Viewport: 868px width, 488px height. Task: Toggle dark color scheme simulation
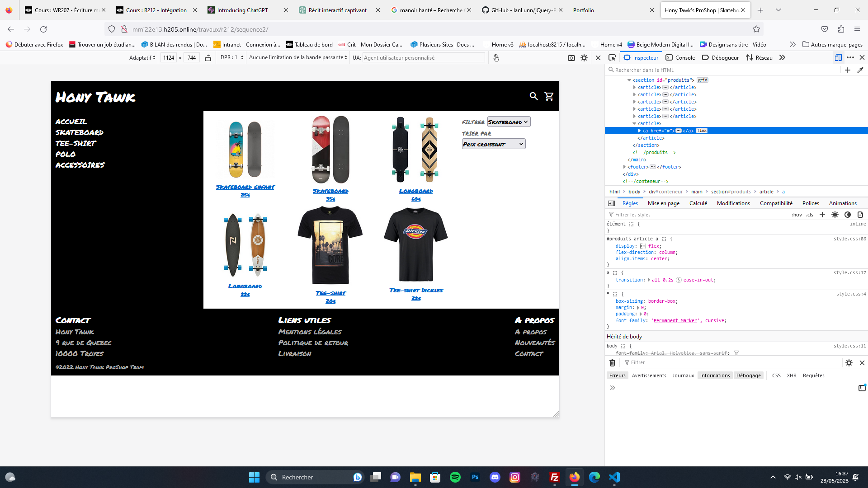click(848, 215)
